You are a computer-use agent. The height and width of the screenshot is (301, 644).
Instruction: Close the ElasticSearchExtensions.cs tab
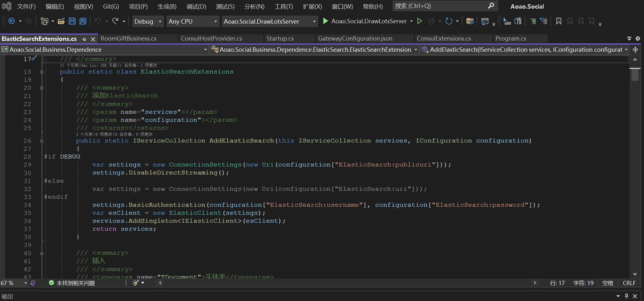point(93,39)
